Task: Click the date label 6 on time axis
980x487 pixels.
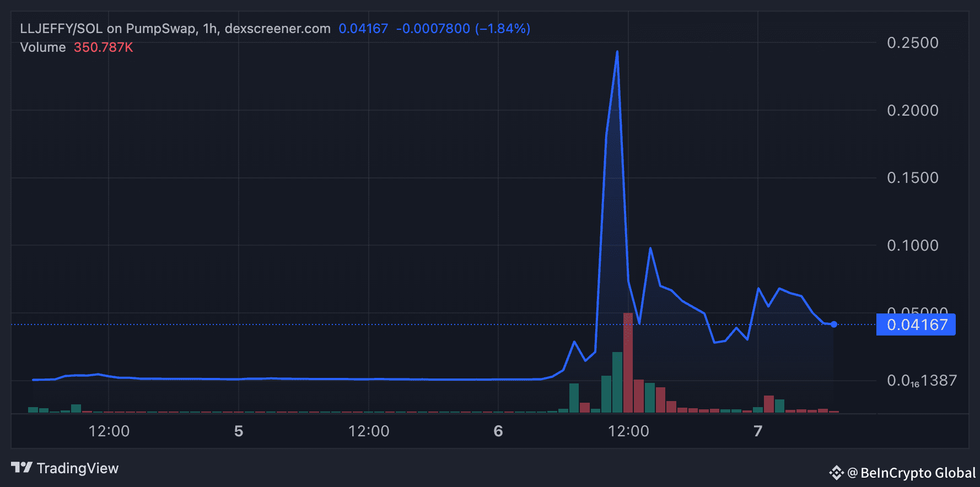Action: tap(498, 431)
